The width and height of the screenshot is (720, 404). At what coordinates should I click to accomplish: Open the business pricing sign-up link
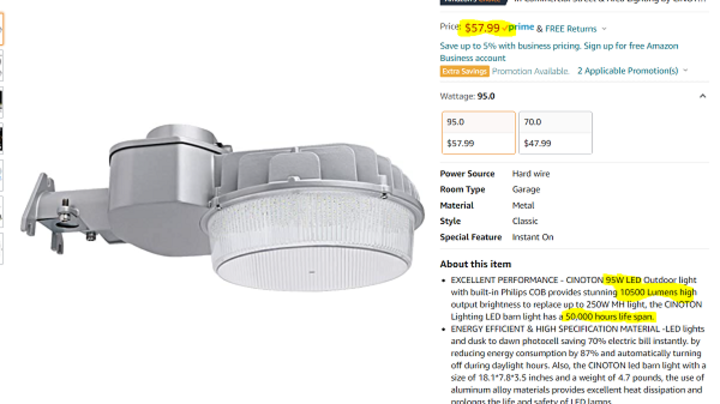point(559,52)
